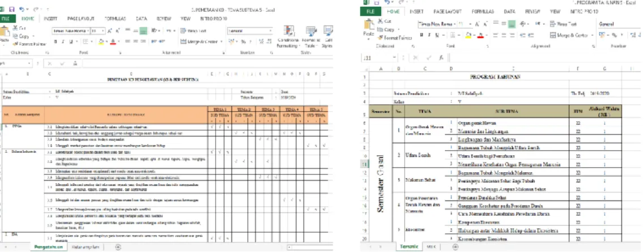Click Borders icon in right Excel window
The image size is (644, 252).
click(452, 35)
